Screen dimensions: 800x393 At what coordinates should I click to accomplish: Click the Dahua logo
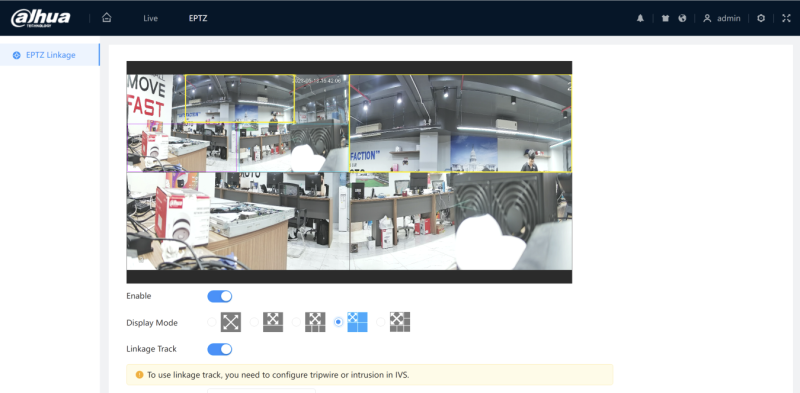point(41,18)
